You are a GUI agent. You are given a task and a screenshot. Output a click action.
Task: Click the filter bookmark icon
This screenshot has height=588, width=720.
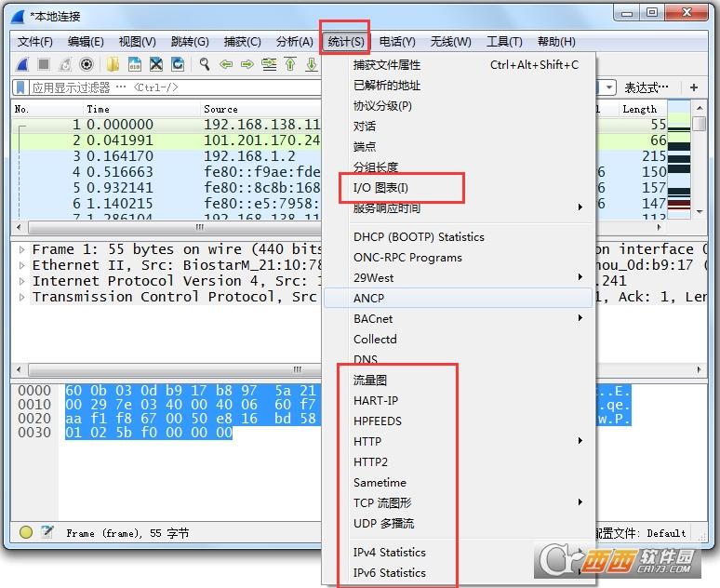(x=20, y=87)
